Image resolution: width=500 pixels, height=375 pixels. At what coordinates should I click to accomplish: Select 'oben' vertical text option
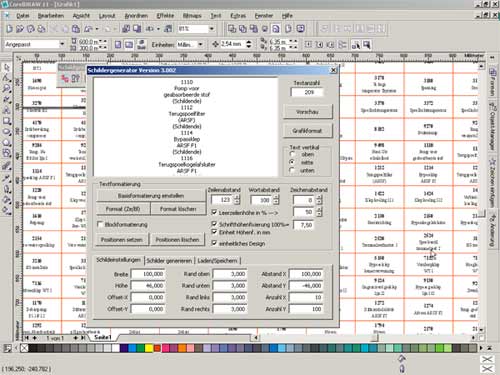click(293, 154)
